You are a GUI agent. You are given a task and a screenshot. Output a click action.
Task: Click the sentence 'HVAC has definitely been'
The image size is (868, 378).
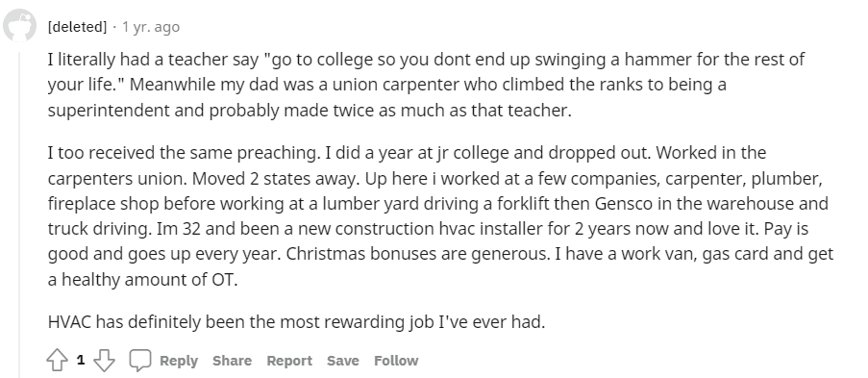297,322
